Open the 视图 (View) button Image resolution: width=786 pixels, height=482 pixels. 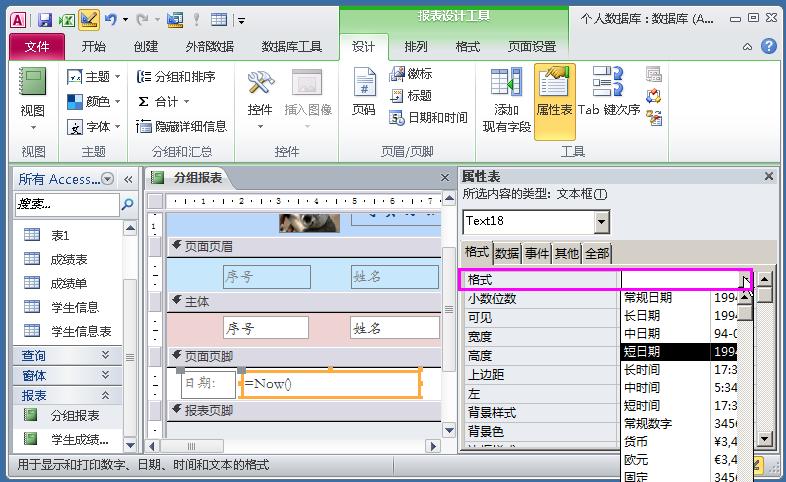(33, 99)
